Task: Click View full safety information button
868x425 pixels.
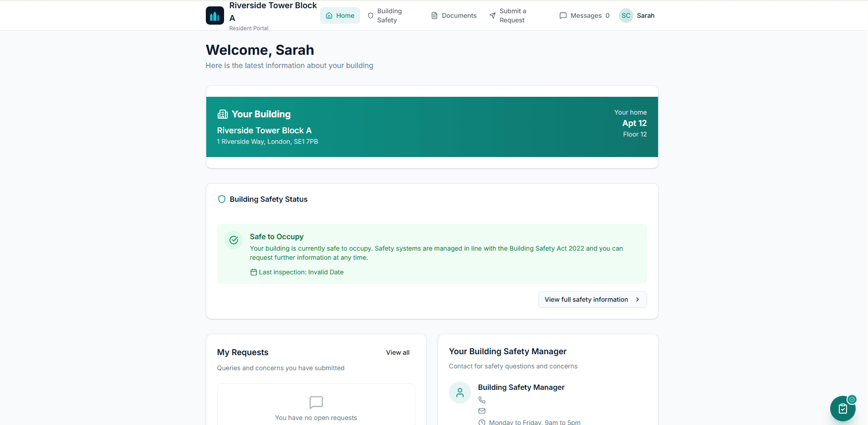Action: coord(592,299)
